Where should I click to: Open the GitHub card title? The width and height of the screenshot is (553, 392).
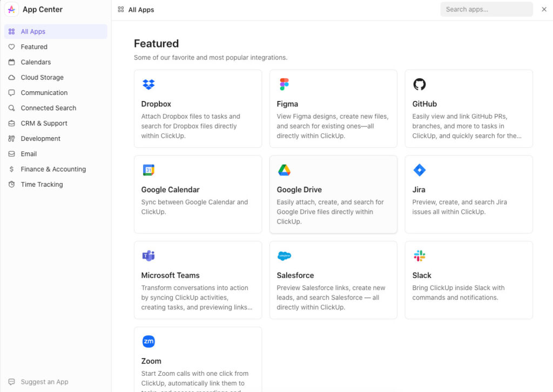click(424, 104)
